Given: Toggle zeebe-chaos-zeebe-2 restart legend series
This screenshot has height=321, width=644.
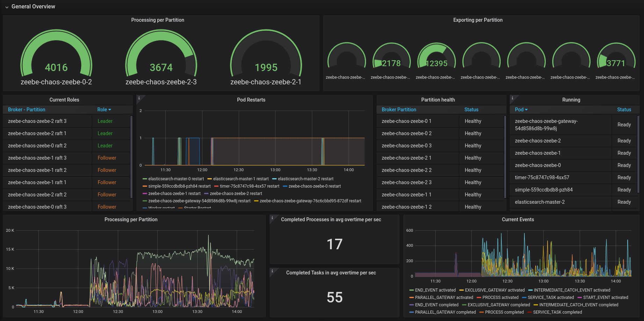Looking at the screenshot, I should (x=236, y=194).
